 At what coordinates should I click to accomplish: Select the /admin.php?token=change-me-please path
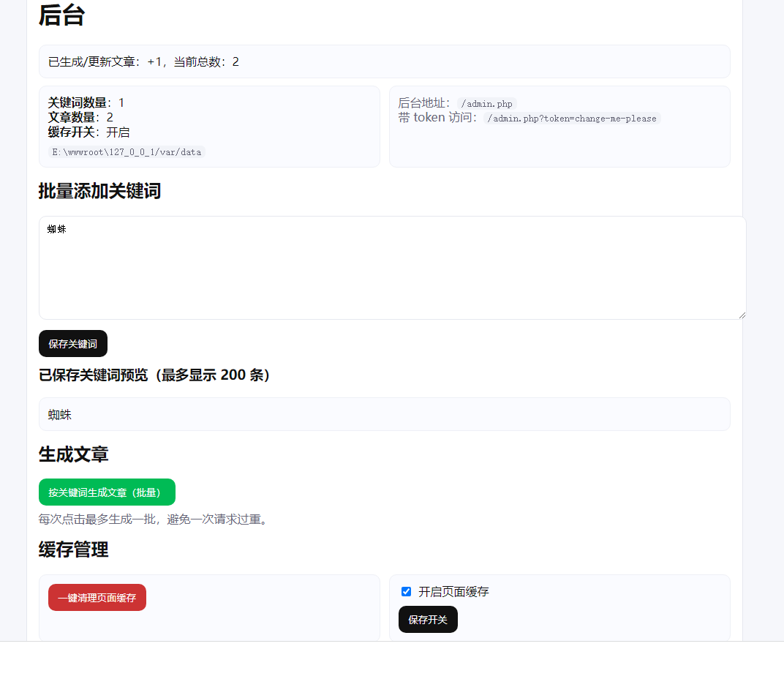573,119
